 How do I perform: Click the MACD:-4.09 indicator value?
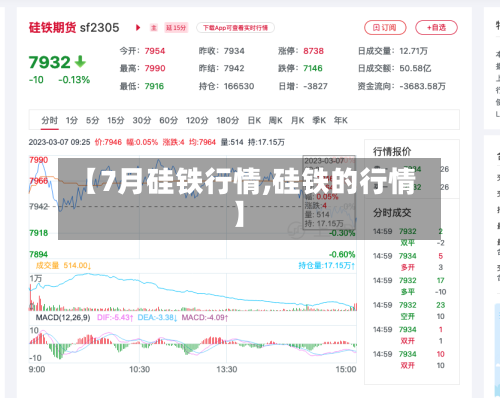[205, 317]
